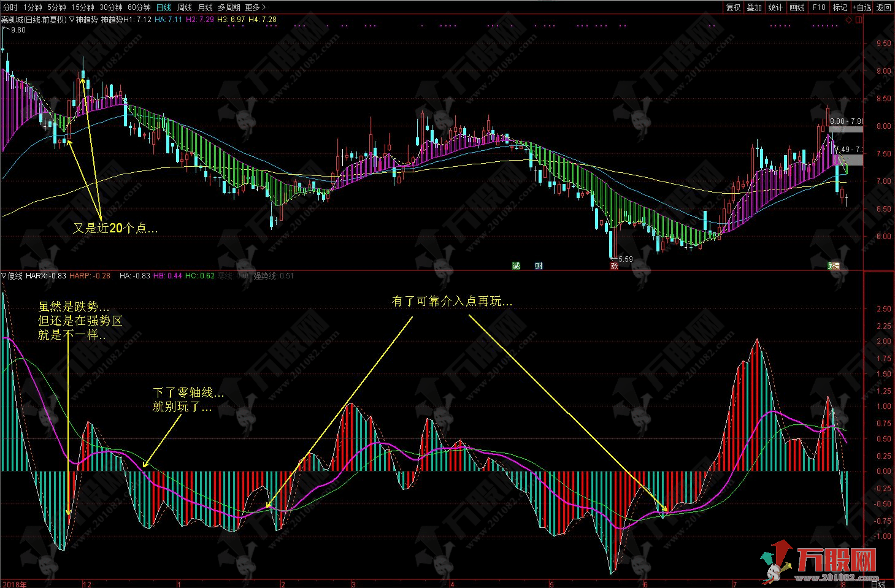Expand the 神趋势 indicator dropdown triangle
The image size is (895, 588).
coord(72,20)
